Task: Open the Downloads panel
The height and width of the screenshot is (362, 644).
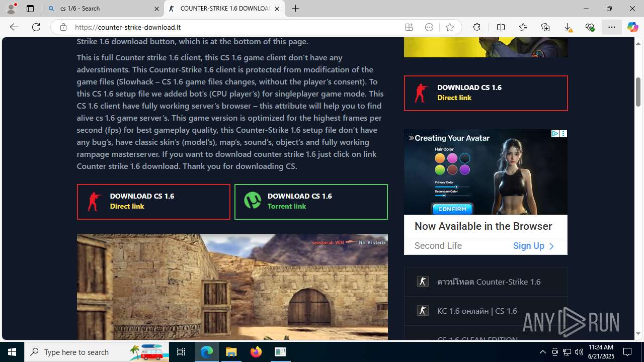Action: pos(568,27)
